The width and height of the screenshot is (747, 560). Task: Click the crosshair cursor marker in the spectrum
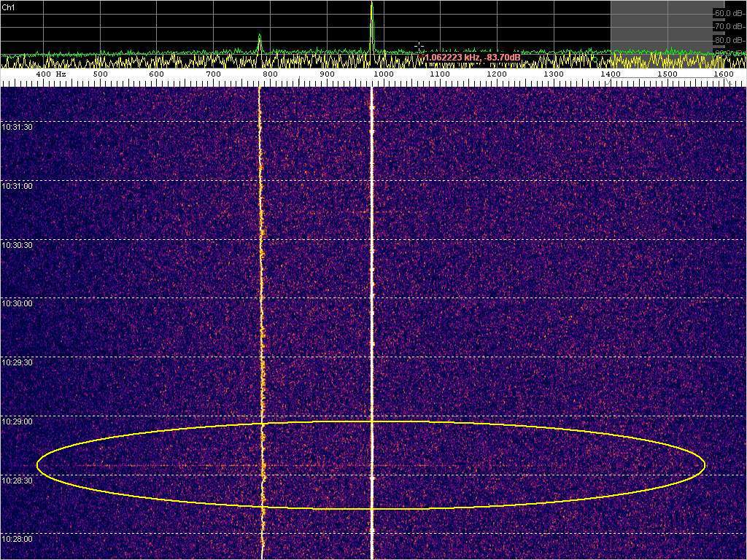pyautogui.click(x=419, y=47)
